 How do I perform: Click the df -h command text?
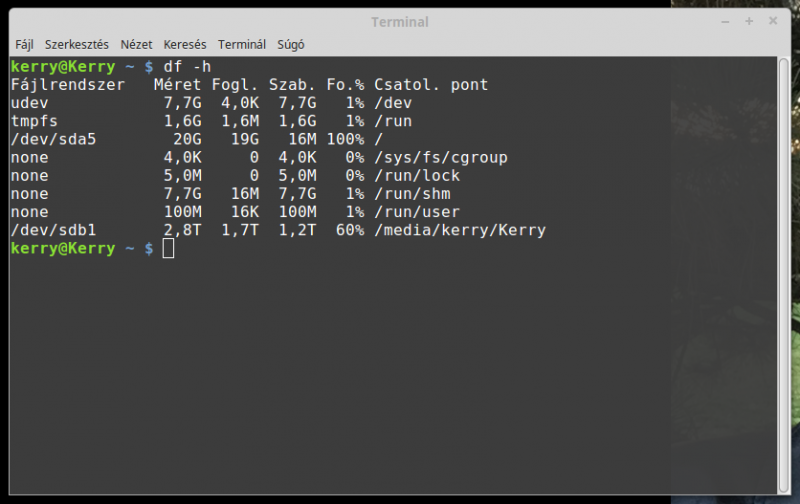[187, 67]
